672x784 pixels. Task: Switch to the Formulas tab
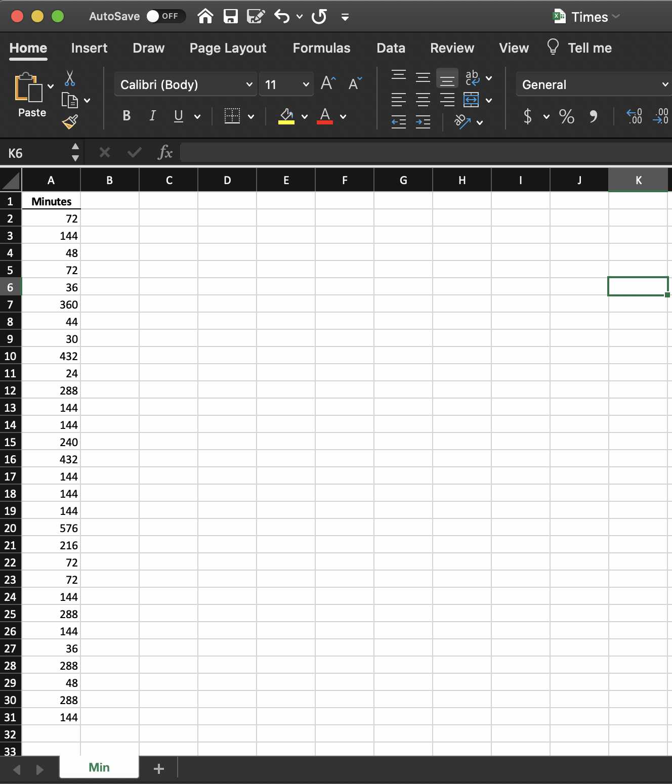322,48
